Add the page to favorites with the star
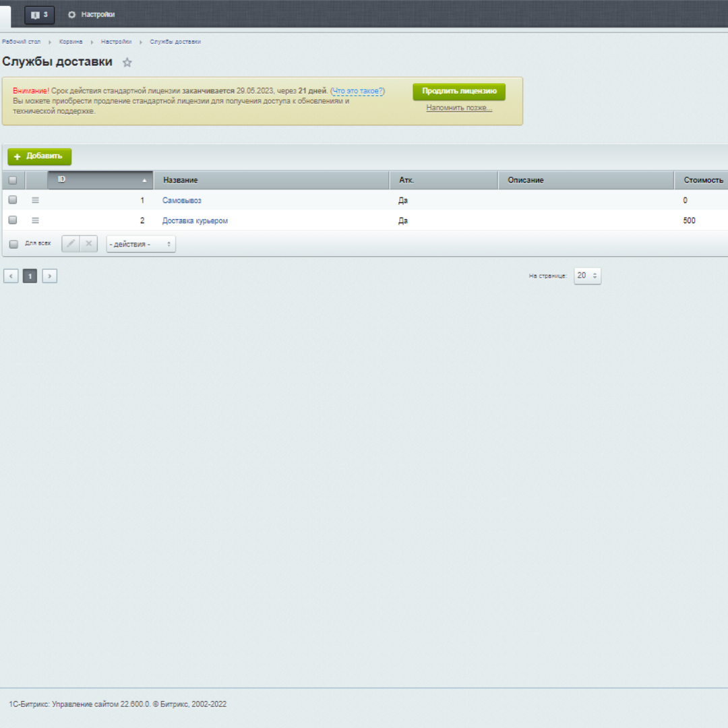Viewport: 728px width, 728px height. (x=127, y=62)
